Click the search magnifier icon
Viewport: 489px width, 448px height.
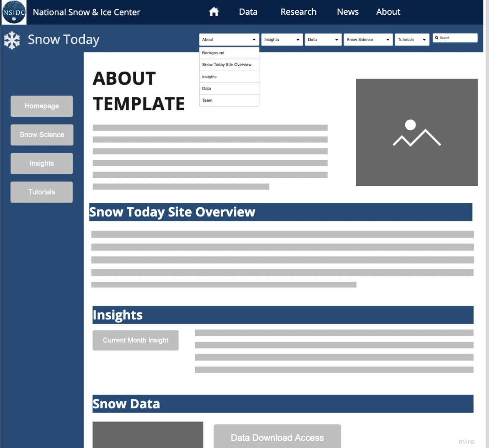click(x=437, y=38)
